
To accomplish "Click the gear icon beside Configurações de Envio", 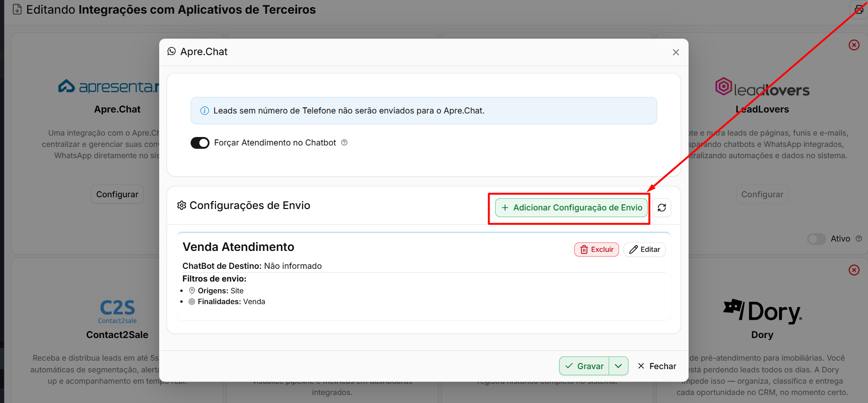I will click(182, 205).
